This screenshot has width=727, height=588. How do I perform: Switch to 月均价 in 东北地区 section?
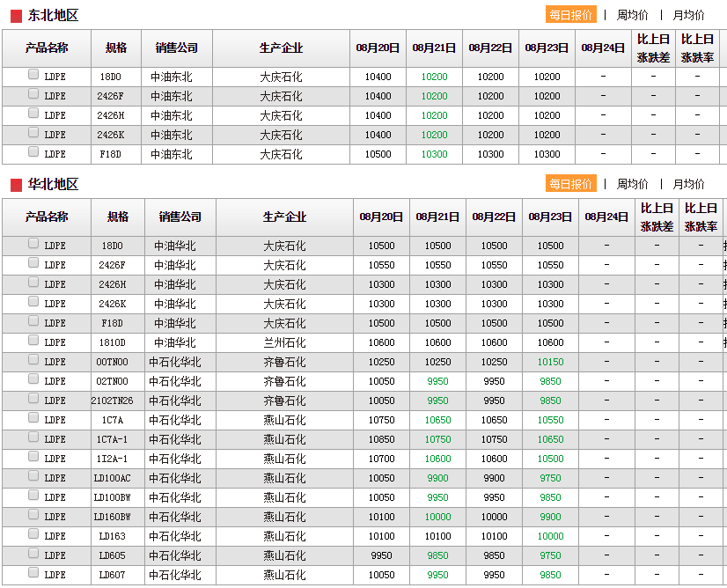pos(688,15)
